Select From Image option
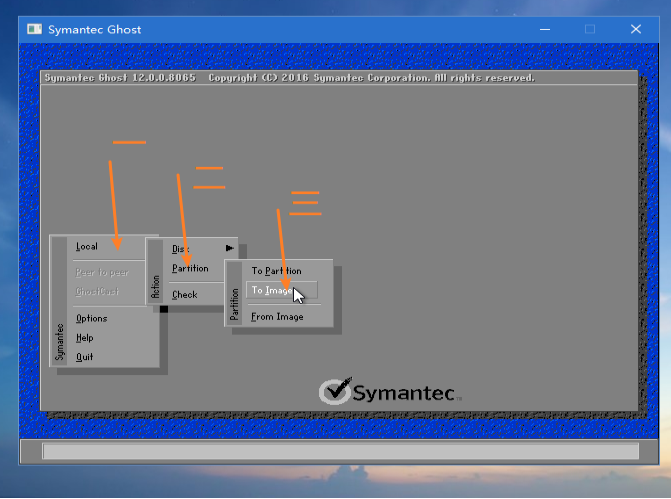Screen dimensions: 671x499 click(277, 317)
